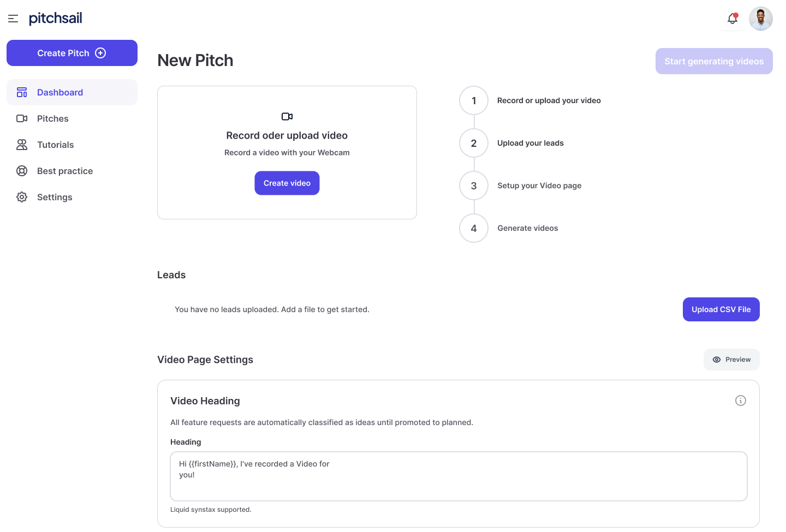The width and height of the screenshot is (786, 532).
Task: Open user profile avatar
Action: coord(761,19)
